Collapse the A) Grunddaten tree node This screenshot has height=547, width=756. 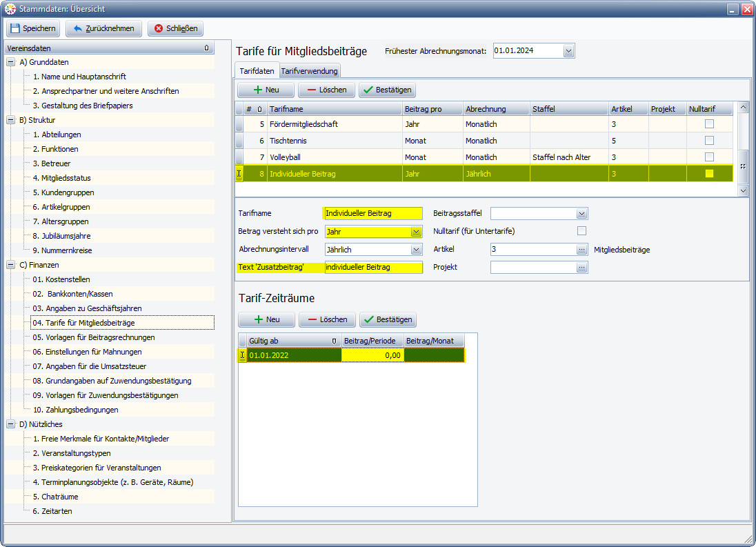[x=10, y=62]
